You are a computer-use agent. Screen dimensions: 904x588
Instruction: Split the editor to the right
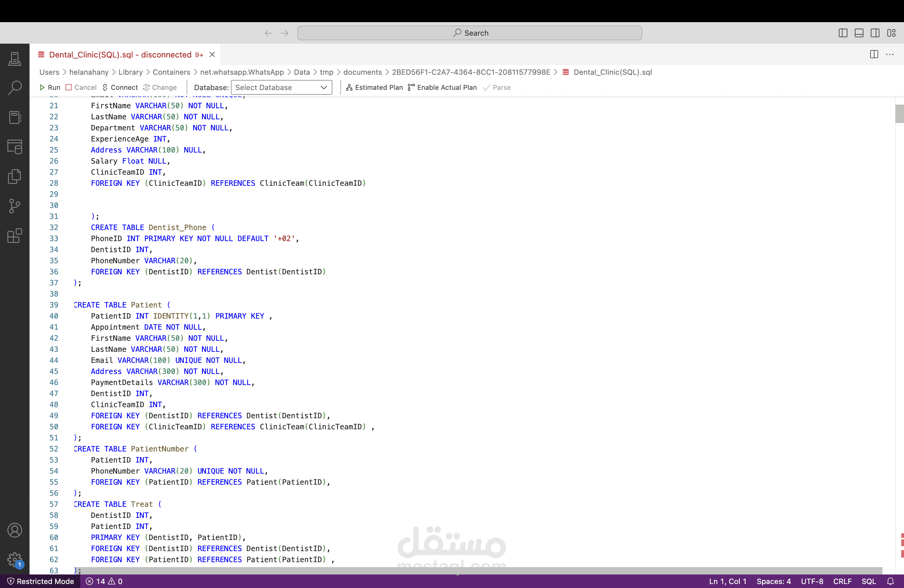click(x=874, y=54)
